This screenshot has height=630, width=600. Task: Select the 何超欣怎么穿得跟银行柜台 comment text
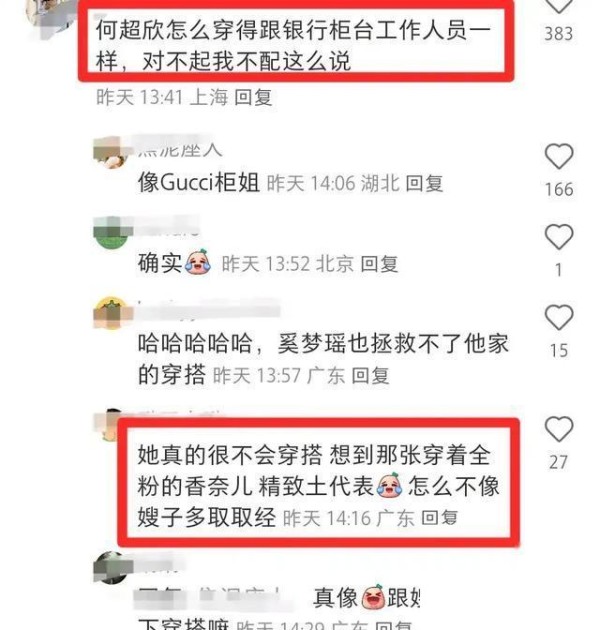pos(293,45)
